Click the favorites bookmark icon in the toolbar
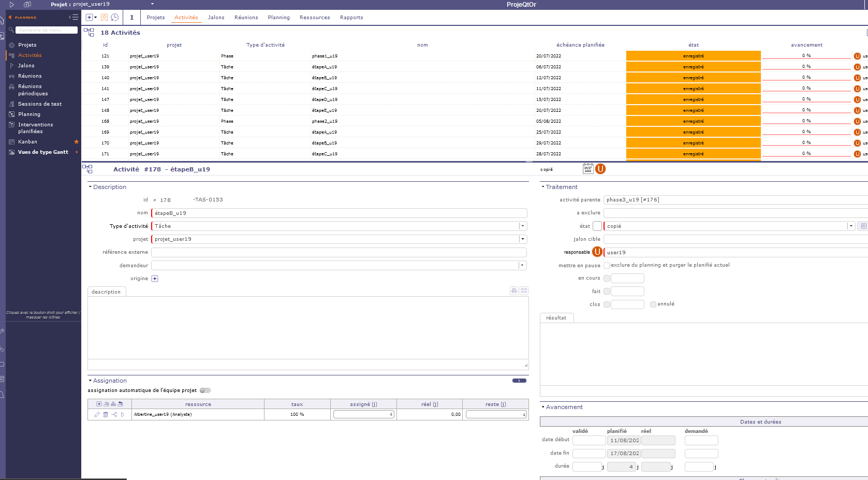The height and width of the screenshot is (480, 868). [x=105, y=18]
